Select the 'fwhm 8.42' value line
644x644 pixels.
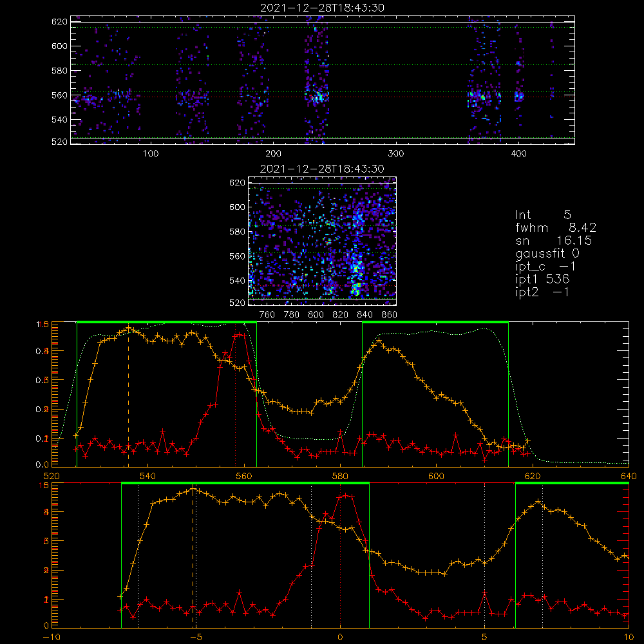[x=556, y=227]
